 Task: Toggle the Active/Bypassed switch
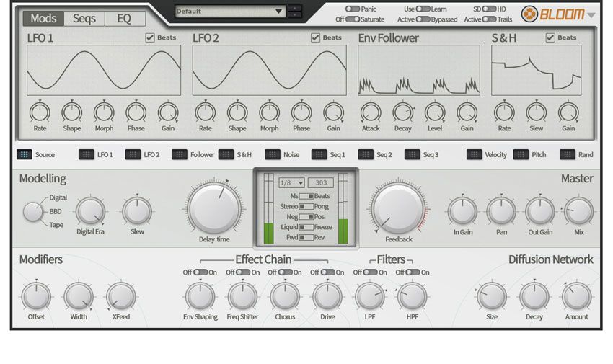(423, 19)
